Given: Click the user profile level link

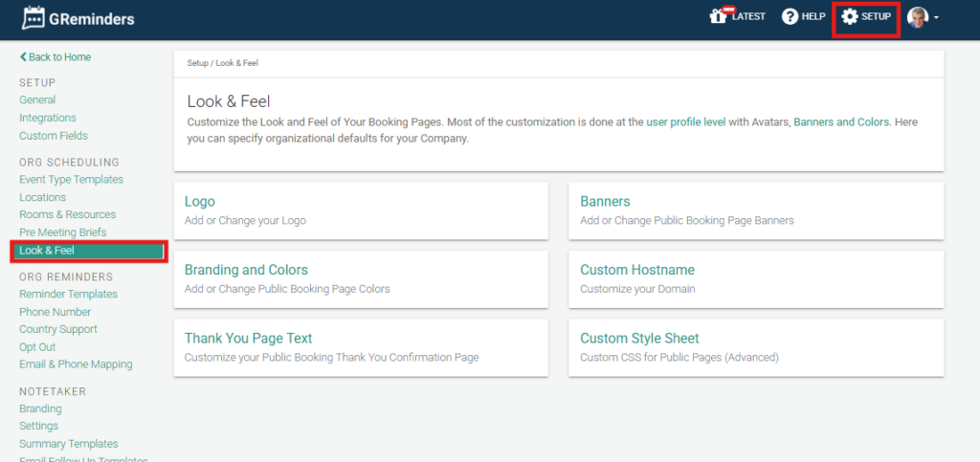Looking at the screenshot, I should click(685, 122).
